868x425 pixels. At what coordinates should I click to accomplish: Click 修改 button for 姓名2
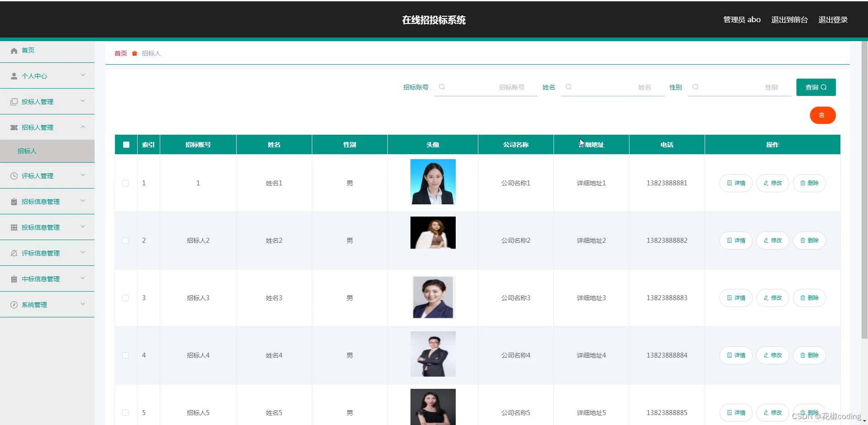click(773, 241)
